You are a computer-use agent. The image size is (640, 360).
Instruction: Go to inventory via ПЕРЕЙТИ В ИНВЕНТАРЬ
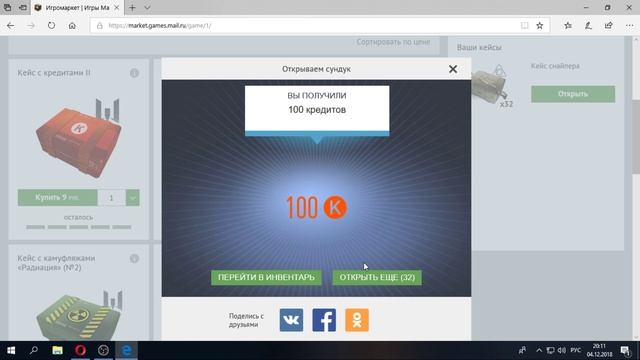click(x=266, y=278)
